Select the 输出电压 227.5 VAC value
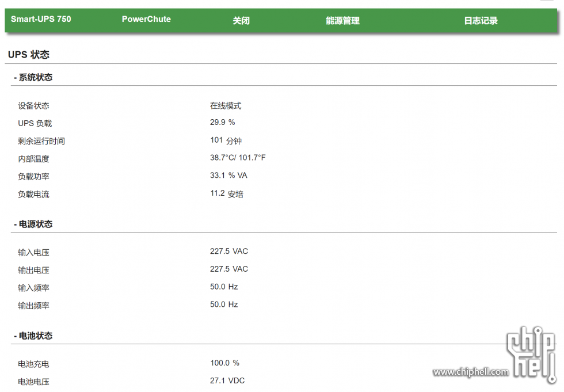 coord(229,269)
